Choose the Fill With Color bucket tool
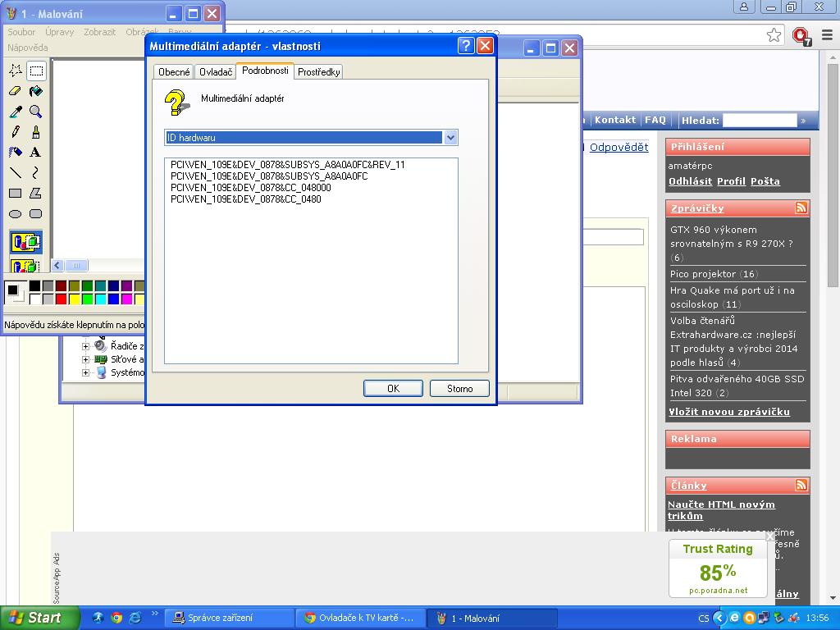This screenshot has height=630, width=840. 36,90
